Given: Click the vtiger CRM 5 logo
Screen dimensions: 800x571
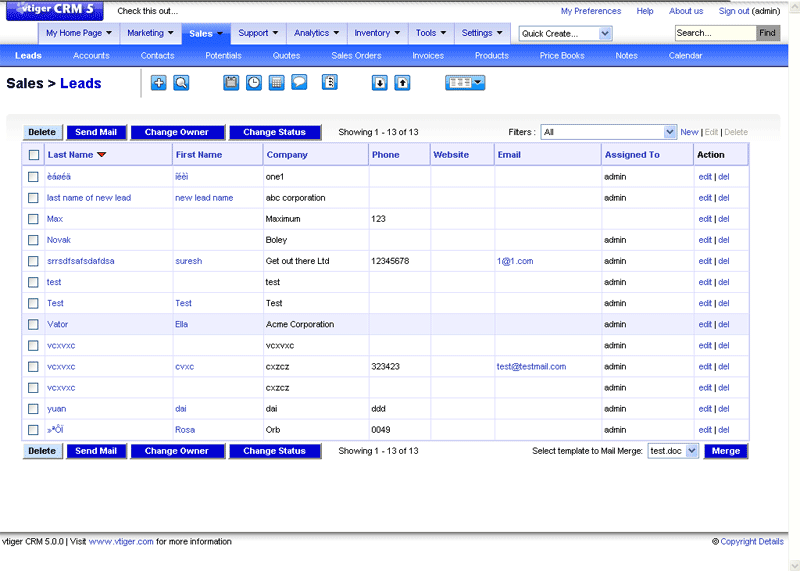Looking at the screenshot, I should pos(55,10).
